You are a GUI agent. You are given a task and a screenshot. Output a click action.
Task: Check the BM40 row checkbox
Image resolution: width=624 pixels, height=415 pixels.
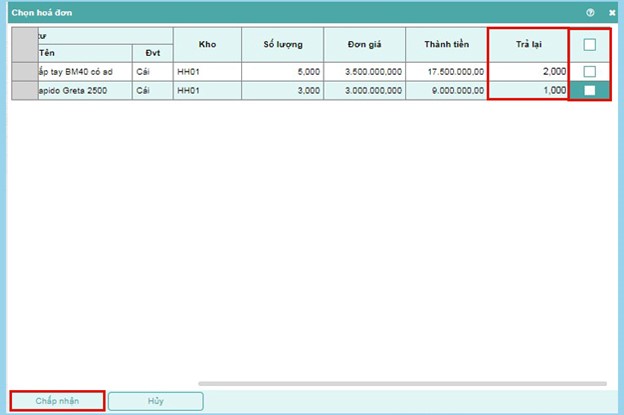(x=590, y=71)
